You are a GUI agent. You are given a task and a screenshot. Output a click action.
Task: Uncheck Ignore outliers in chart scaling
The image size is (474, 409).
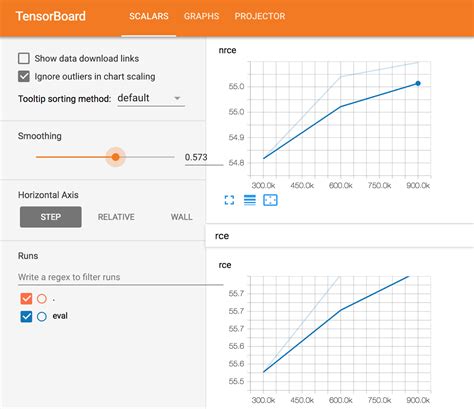[x=24, y=76]
